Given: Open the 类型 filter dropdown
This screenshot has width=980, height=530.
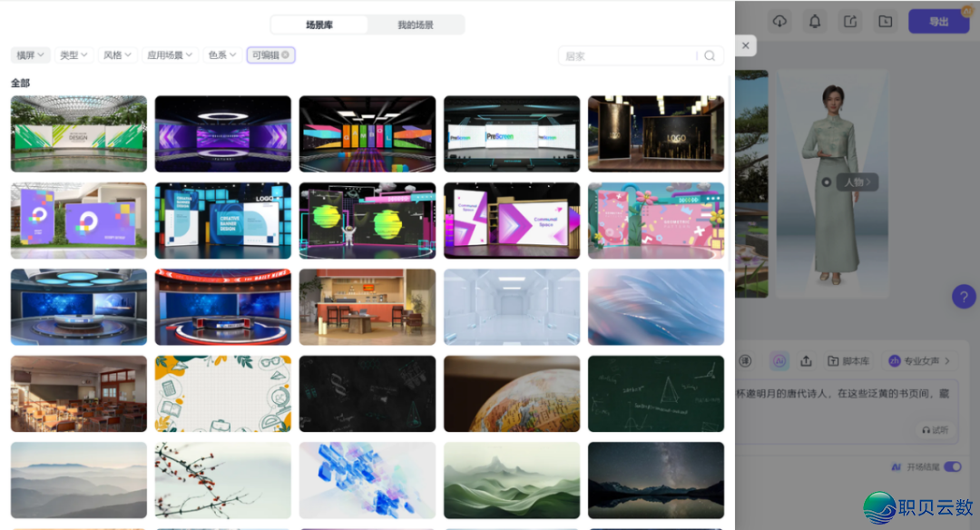Looking at the screenshot, I should (73, 54).
